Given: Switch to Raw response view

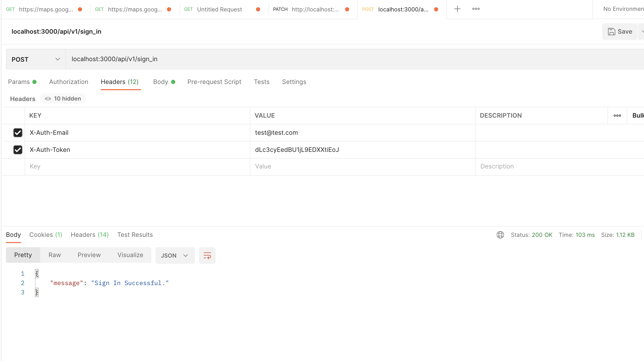Looking at the screenshot, I should pos(54,255).
